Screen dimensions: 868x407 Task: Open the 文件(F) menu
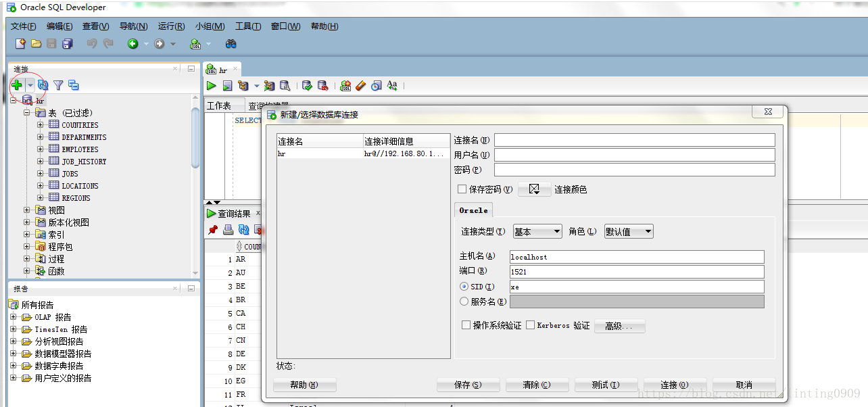point(24,26)
